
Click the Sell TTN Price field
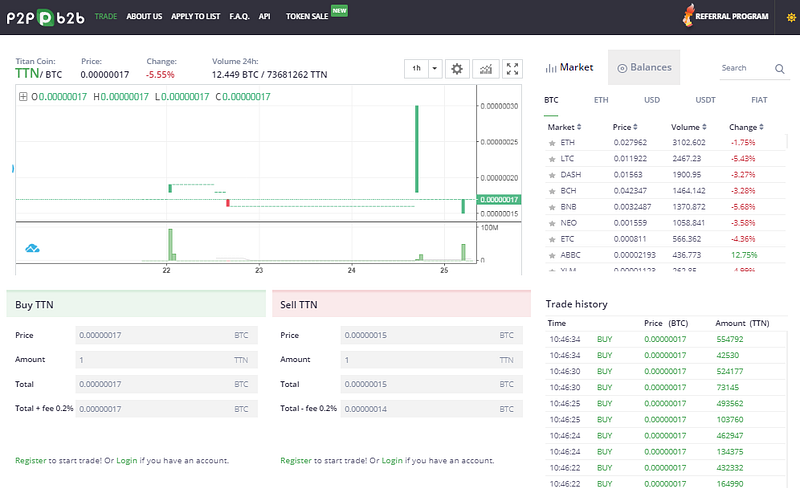pos(432,335)
